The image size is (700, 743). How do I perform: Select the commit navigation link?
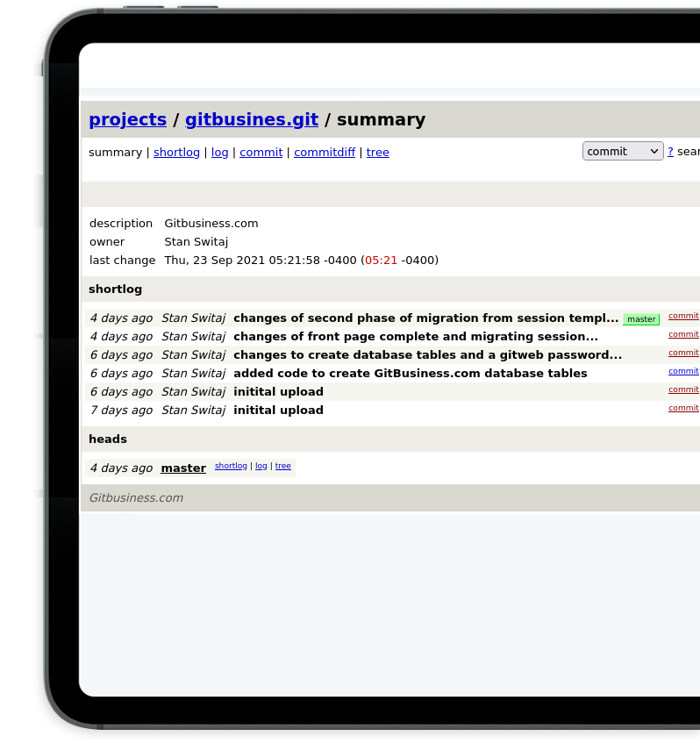(261, 152)
